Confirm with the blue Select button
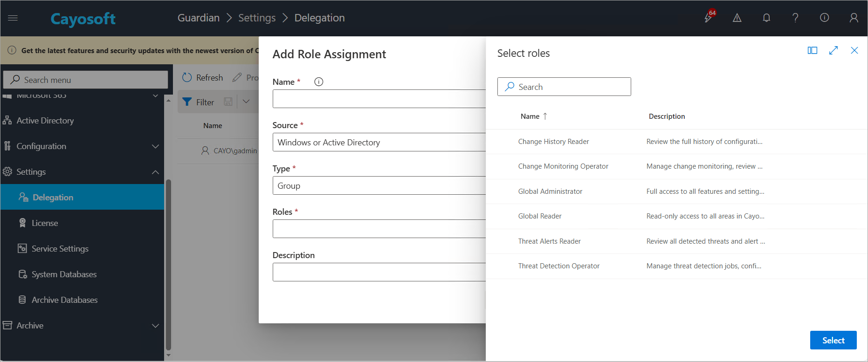The width and height of the screenshot is (868, 362). tap(833, 340)
